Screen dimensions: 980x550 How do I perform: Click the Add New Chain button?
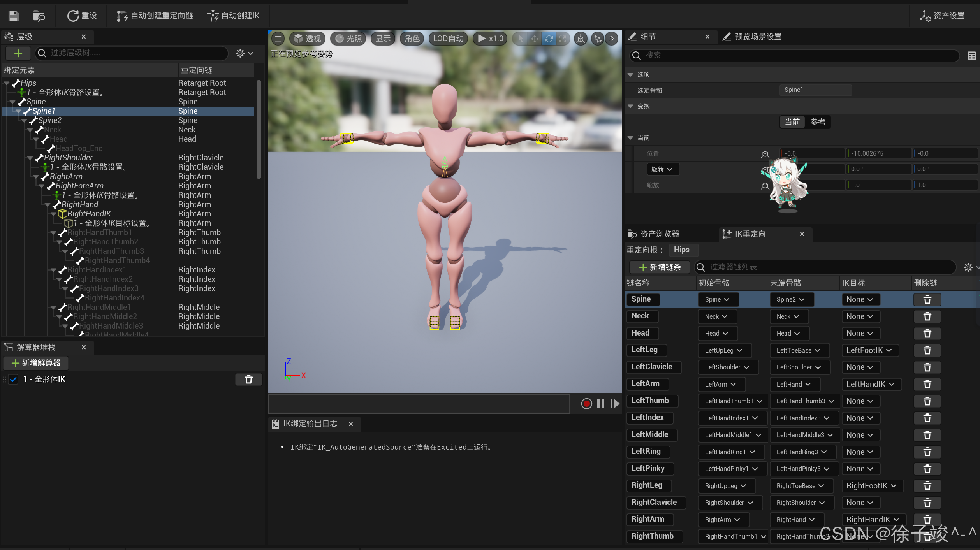pos(660,267)
